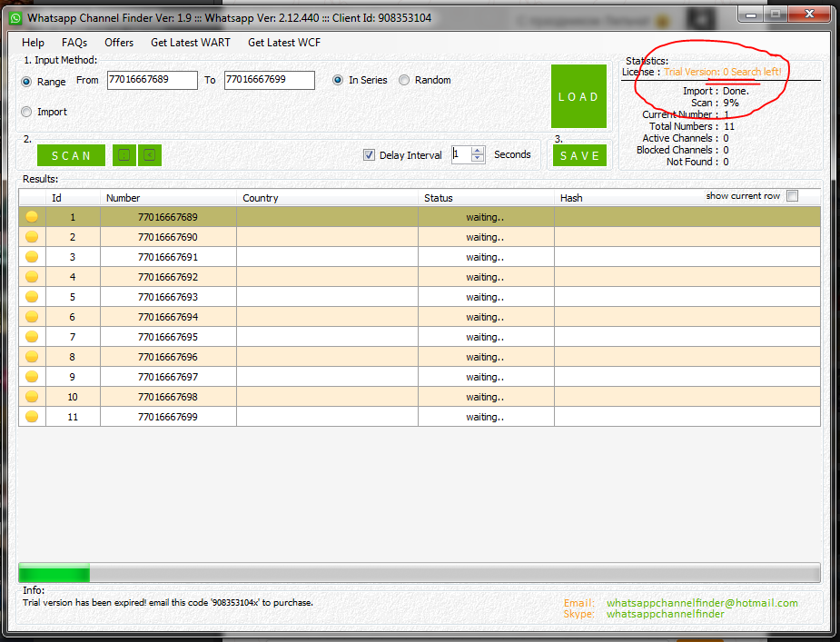Open the Help menu
This screenshot has width=840, height=642.
click(33, 43)
